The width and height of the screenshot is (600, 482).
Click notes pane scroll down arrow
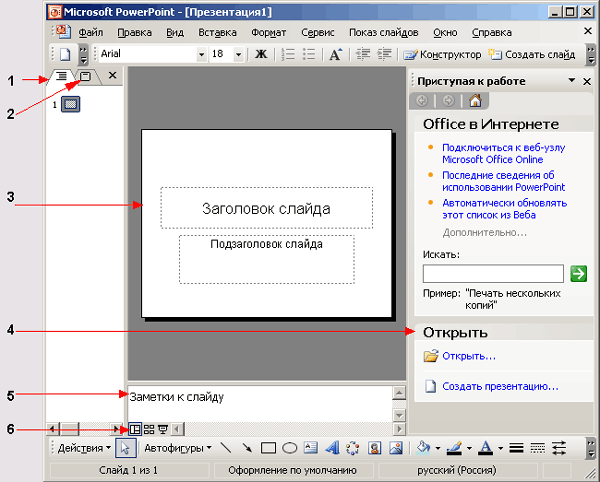tap(399, 415)
